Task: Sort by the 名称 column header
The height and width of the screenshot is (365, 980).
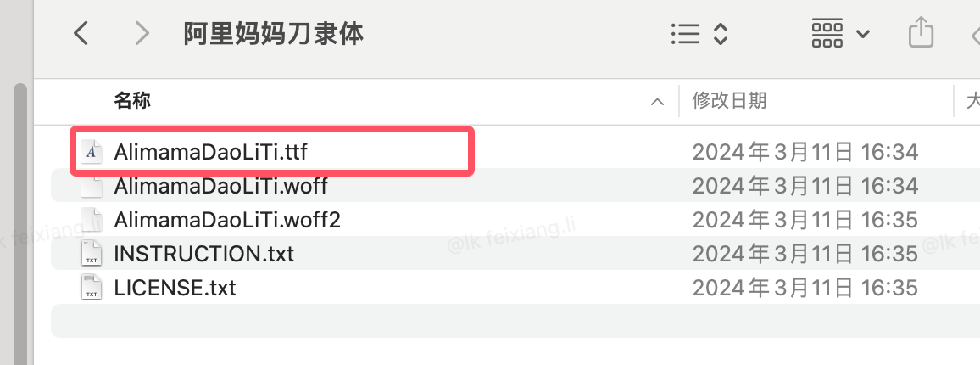Action: [x=132, y=99]
